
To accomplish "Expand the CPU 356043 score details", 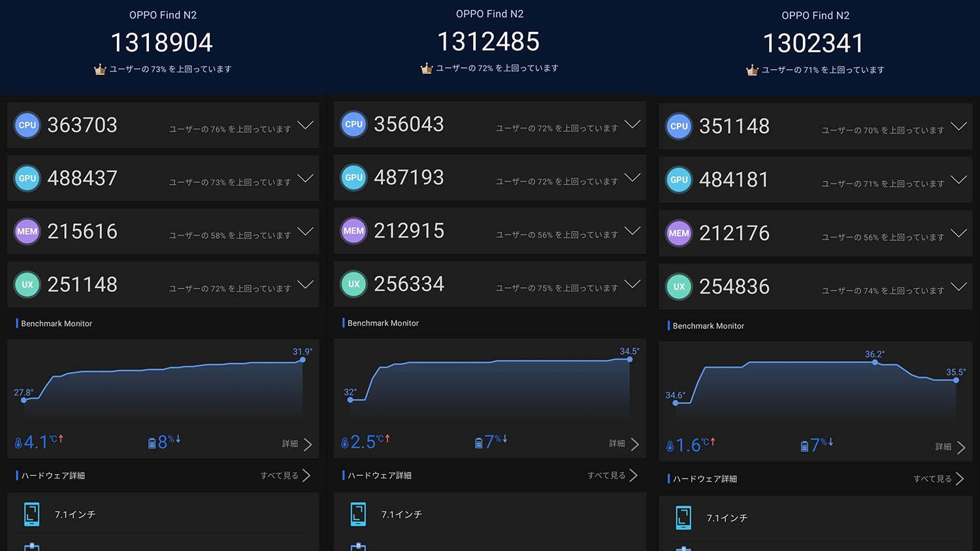I will (632, 124).
